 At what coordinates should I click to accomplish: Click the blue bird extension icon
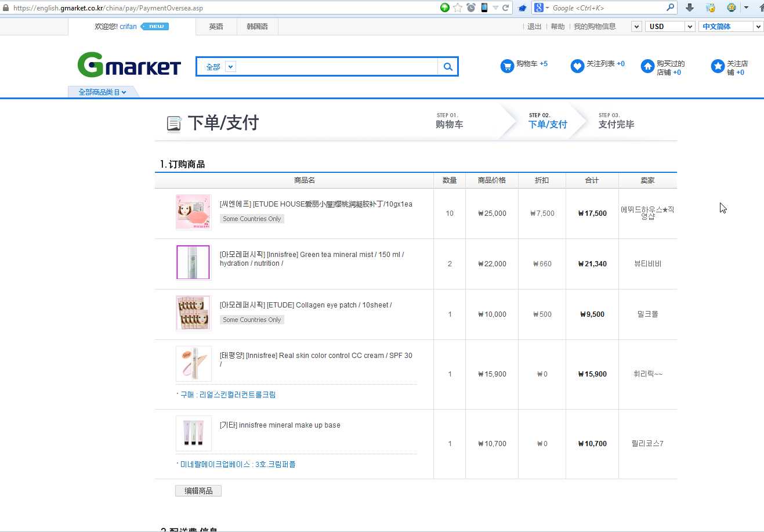coord(523,8)
